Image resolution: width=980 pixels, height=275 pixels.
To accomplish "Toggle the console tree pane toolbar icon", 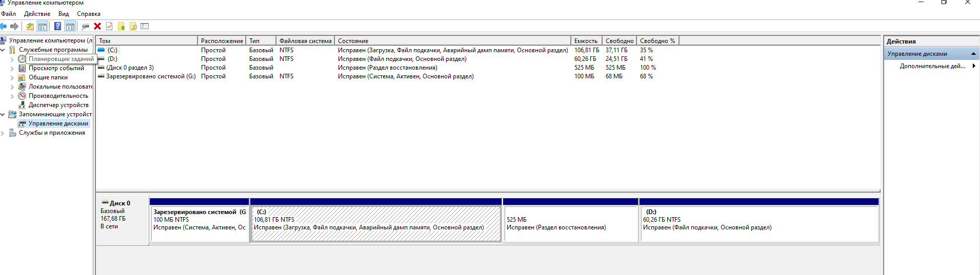I will (x=43, y=26).
